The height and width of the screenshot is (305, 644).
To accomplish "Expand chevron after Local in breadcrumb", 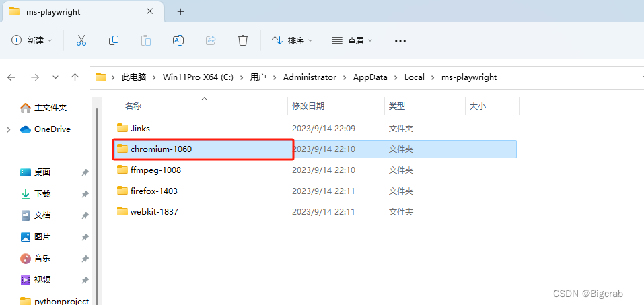I will point(433,77).
